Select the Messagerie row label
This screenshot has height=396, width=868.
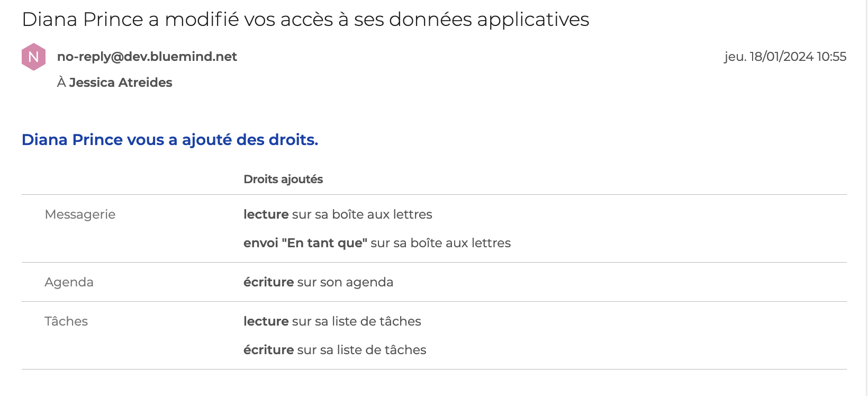(80, 214)
